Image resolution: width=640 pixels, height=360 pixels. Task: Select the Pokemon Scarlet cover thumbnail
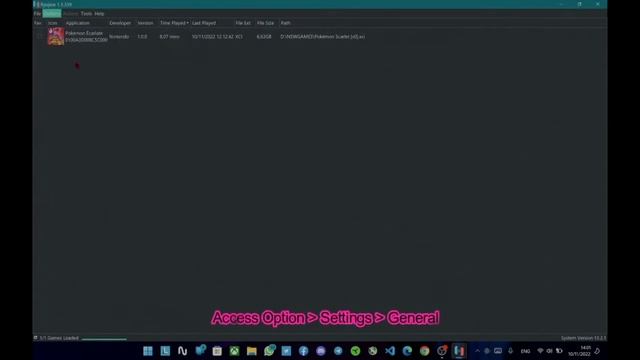coord(56,36)
